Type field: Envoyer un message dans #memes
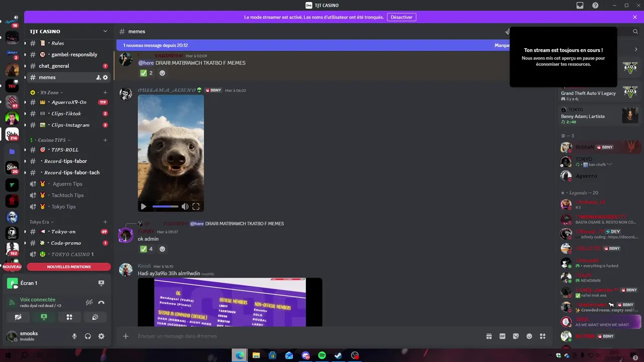 pos(307,336)
